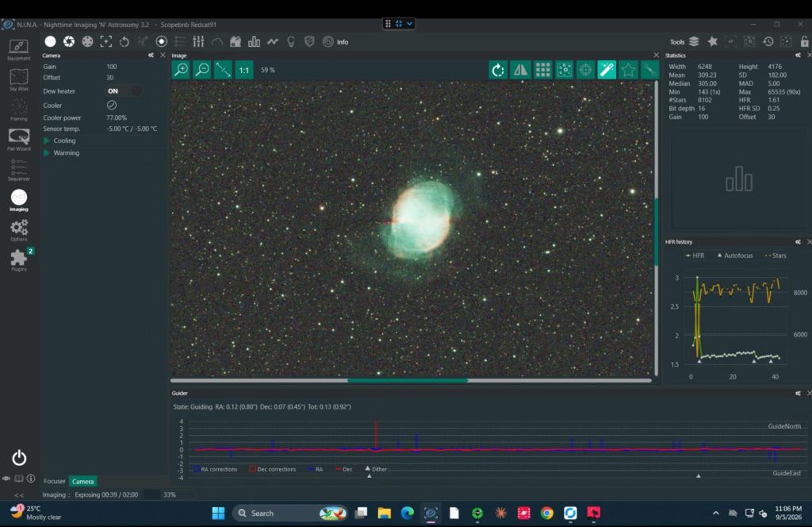
Task: Open the top center layout dropdown arrow
Action: coord(410,23)
